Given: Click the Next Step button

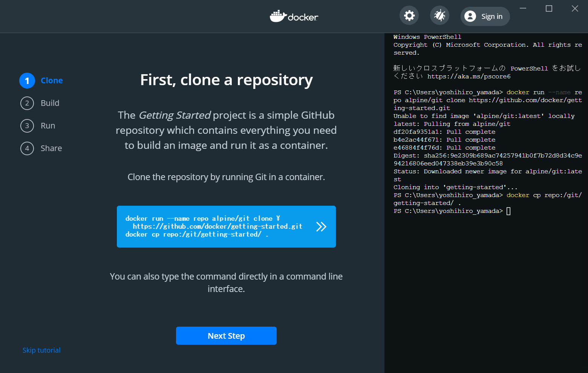Looking at the screenshot, I should 226,336.
